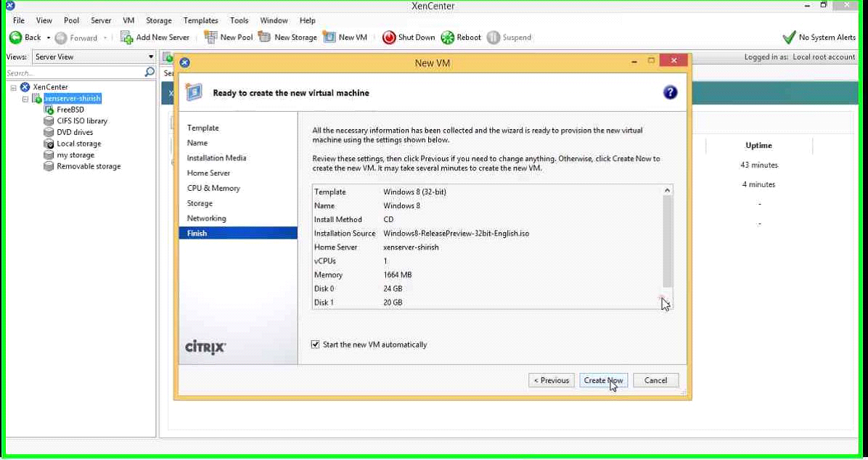Select the xenserver-shirish server icon
Viewport: 868px width, 460px height.
(37, 99)
